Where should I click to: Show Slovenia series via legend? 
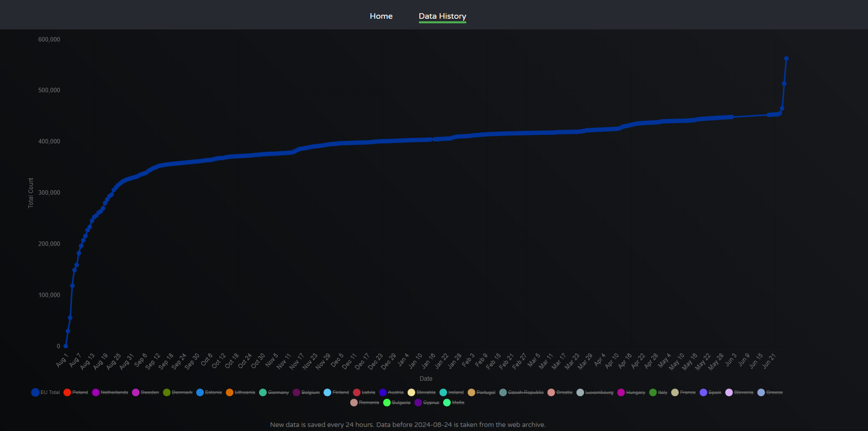(x=739, y=392)
